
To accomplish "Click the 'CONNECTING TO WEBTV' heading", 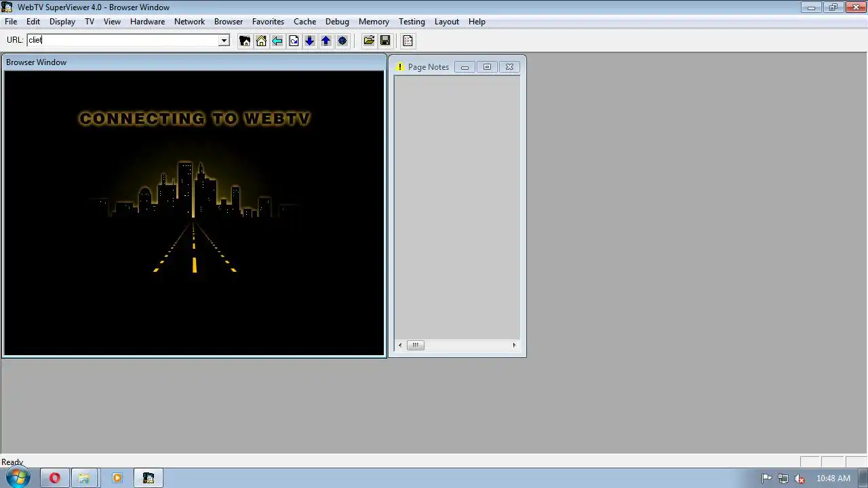I will tap(195, 119).
